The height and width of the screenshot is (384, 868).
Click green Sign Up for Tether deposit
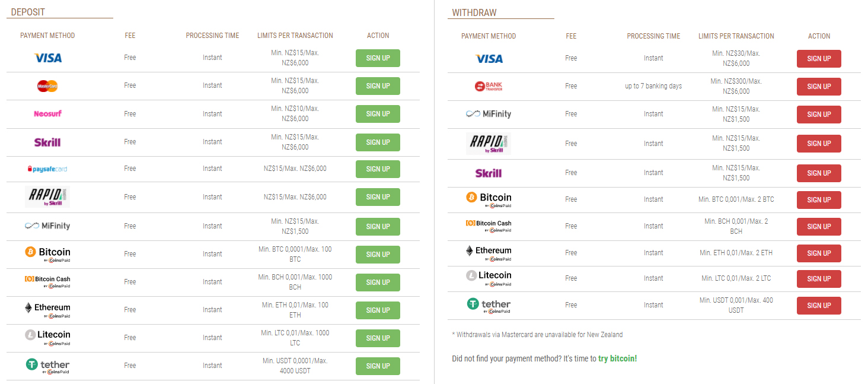click(x=378, y=366)
